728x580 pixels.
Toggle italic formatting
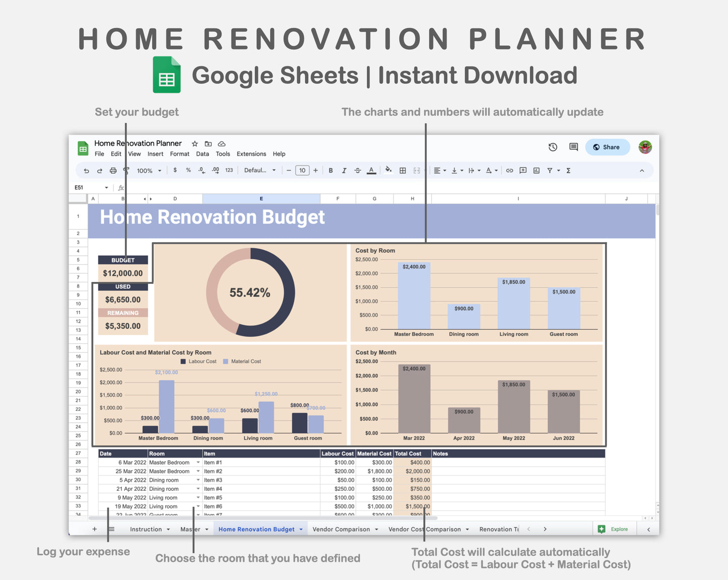(344, 170)
